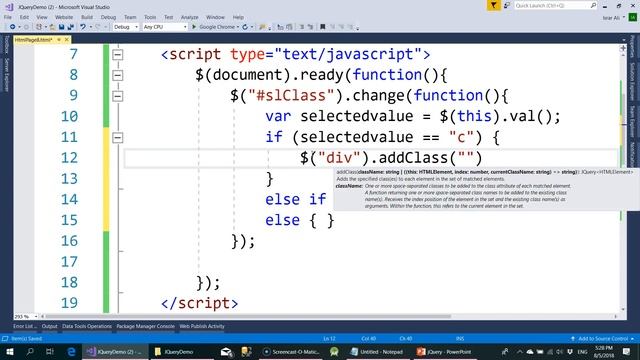Click the browser Refresh icon
This screenshot has width=640, height=360.
pos(245,27)
